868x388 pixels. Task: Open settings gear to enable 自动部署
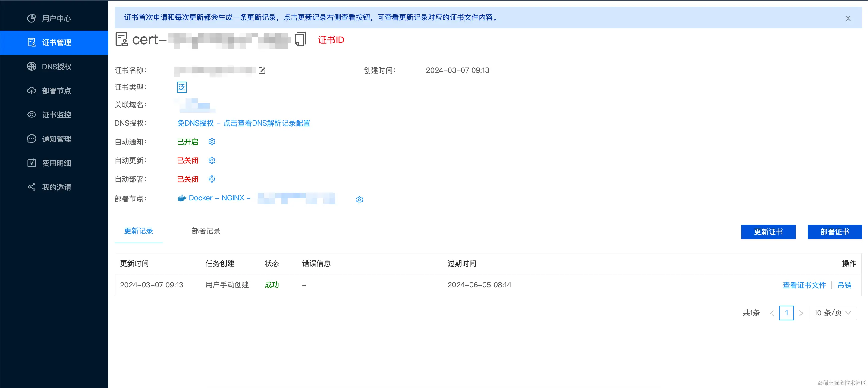coord(212,179)
